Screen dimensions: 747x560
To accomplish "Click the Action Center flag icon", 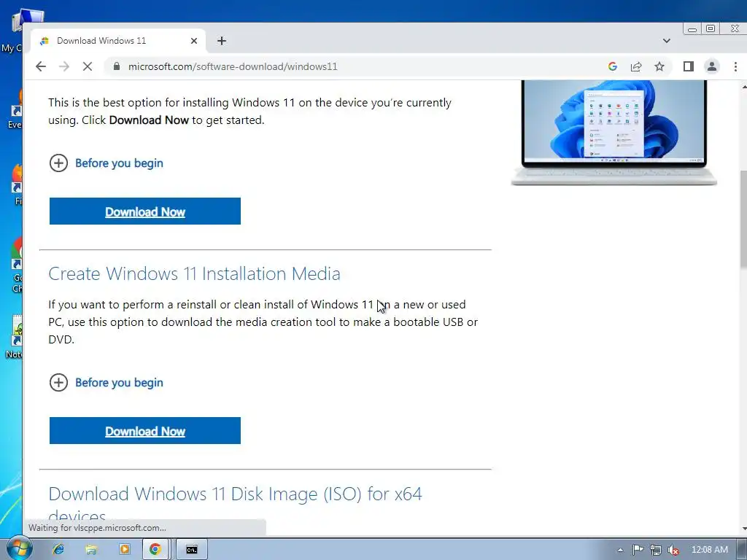I will pos(638,550).
